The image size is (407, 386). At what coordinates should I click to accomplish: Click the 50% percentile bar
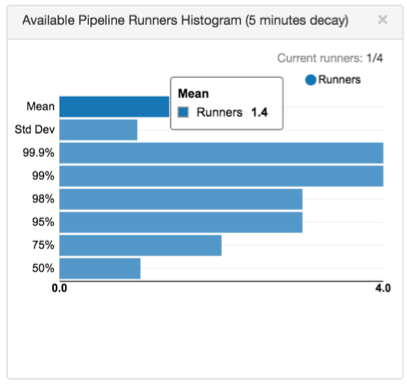[100, 268]
